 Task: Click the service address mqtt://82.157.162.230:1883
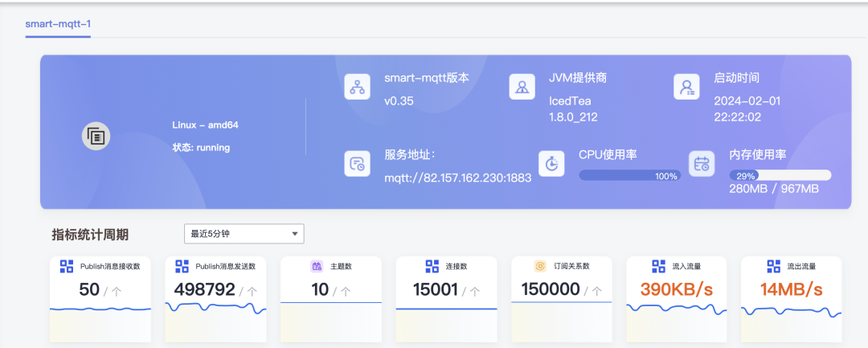pos(458,178)
